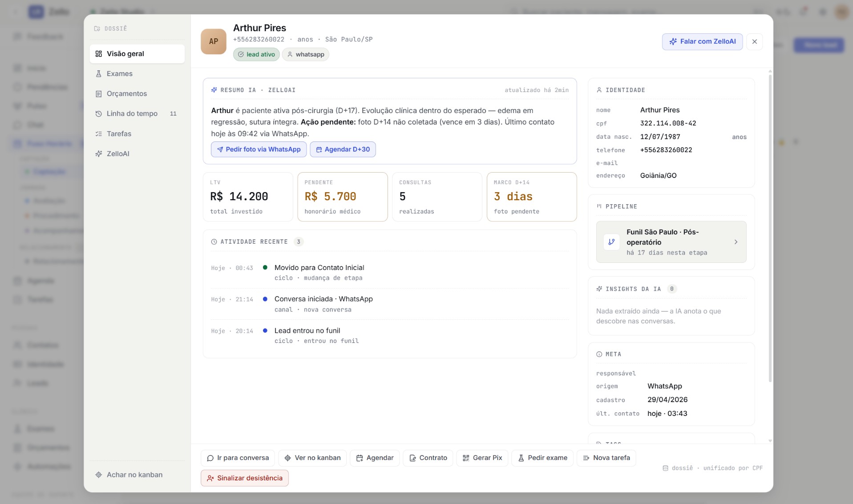
Task: Click the origem value WhatsApp
Action: [664, 386]
